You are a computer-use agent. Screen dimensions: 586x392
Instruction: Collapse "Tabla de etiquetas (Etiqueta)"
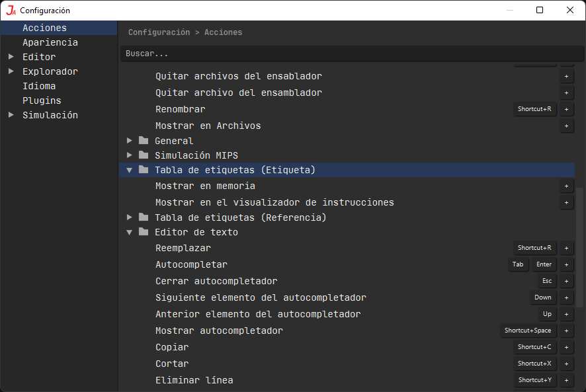click(130, 170)
